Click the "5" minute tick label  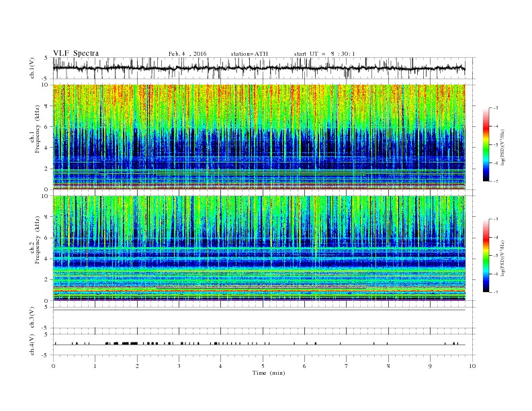[x=263, y=366]
